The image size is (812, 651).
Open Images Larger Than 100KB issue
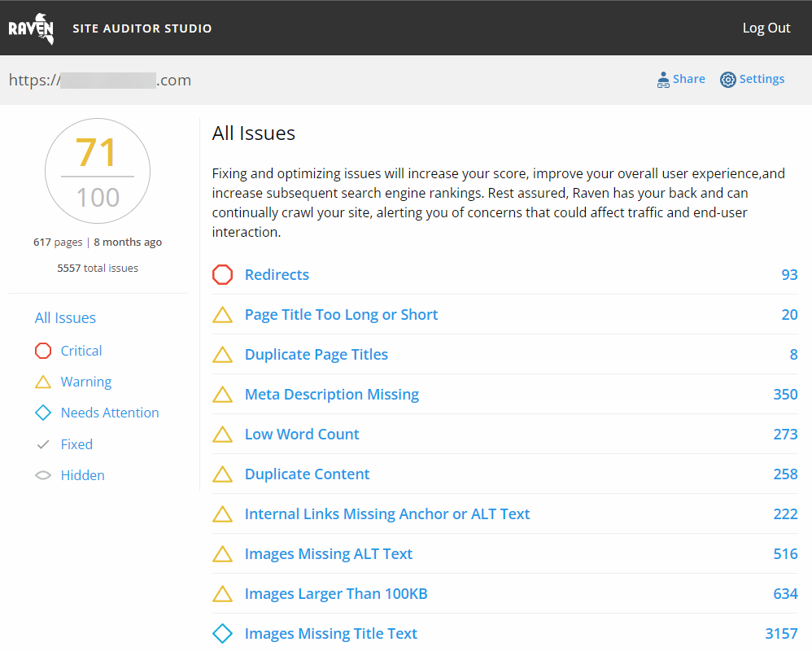(x=336, y=594)
